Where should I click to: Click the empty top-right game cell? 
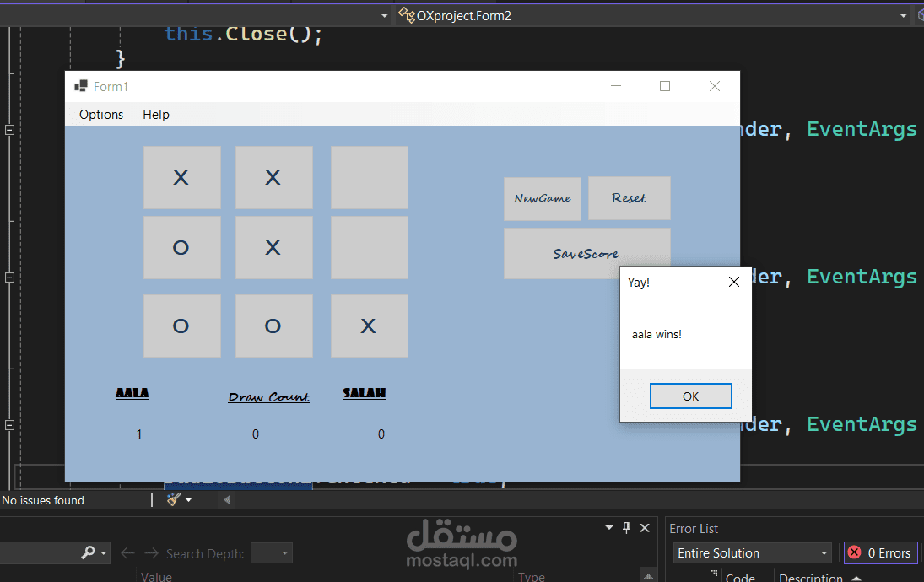click(369, 177)
